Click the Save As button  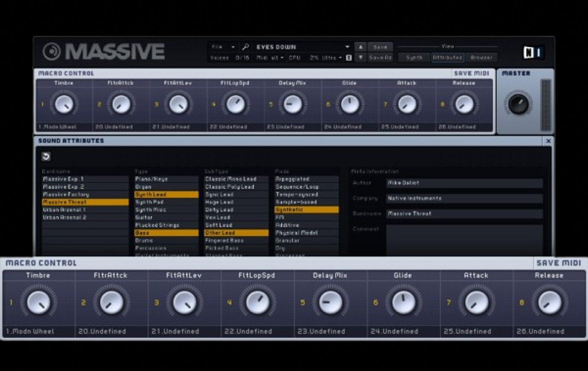[x=380, y=57]
